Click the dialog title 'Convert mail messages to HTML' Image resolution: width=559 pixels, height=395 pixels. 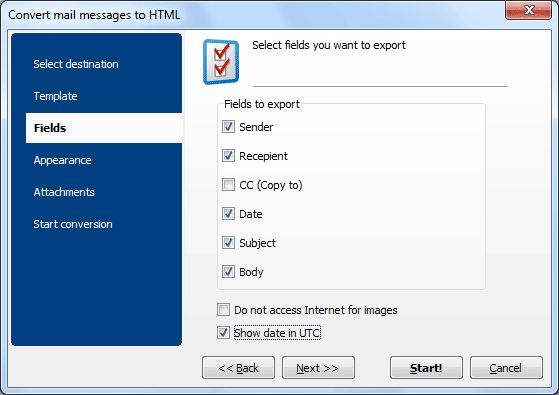pos(94,15)
